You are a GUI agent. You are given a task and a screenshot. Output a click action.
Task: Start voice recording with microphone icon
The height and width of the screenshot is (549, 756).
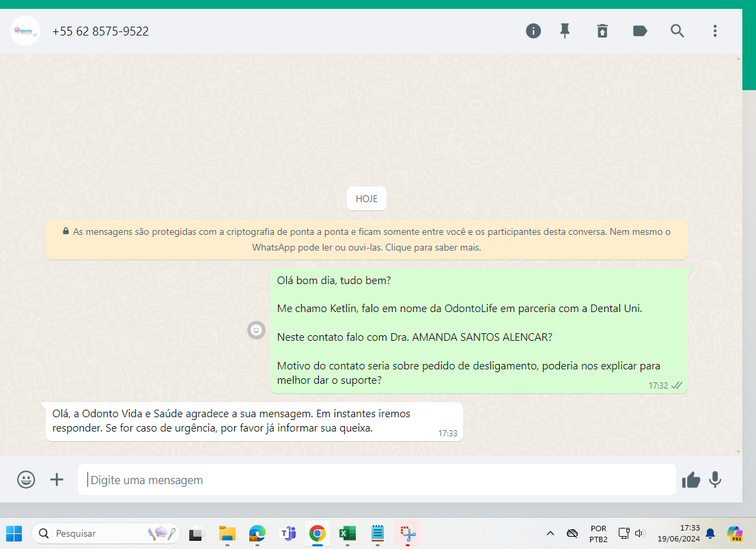point(715,479)
